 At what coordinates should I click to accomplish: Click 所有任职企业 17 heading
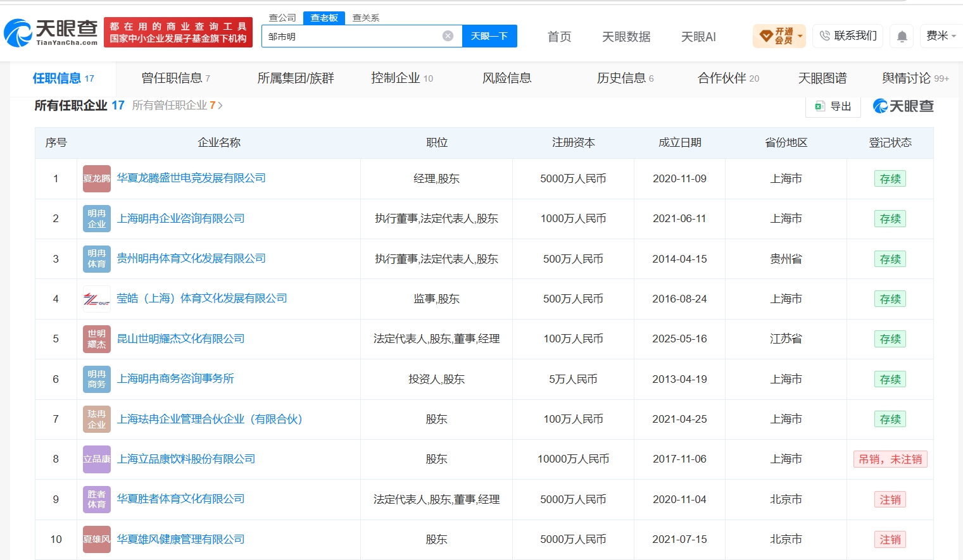coord(79,105)
